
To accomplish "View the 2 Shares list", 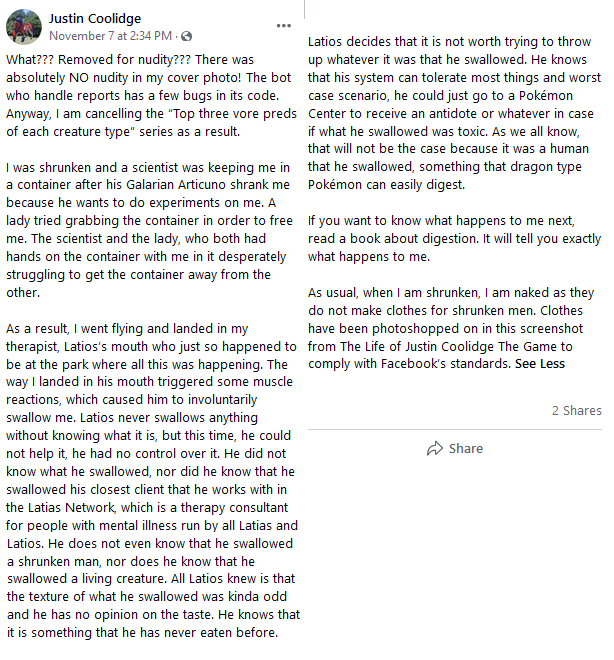I will tap(577, 410).
